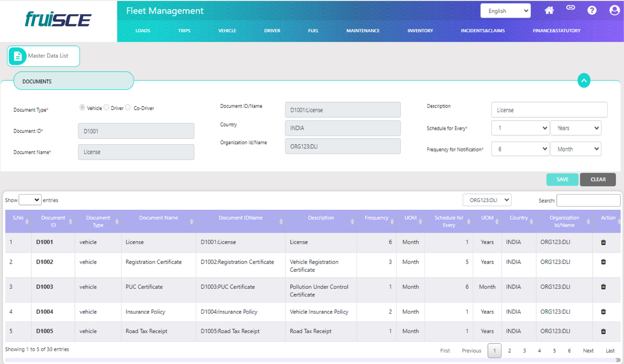Select the Co-Driver document type radio
Viewport: 624px width, 364px height.
128,108
